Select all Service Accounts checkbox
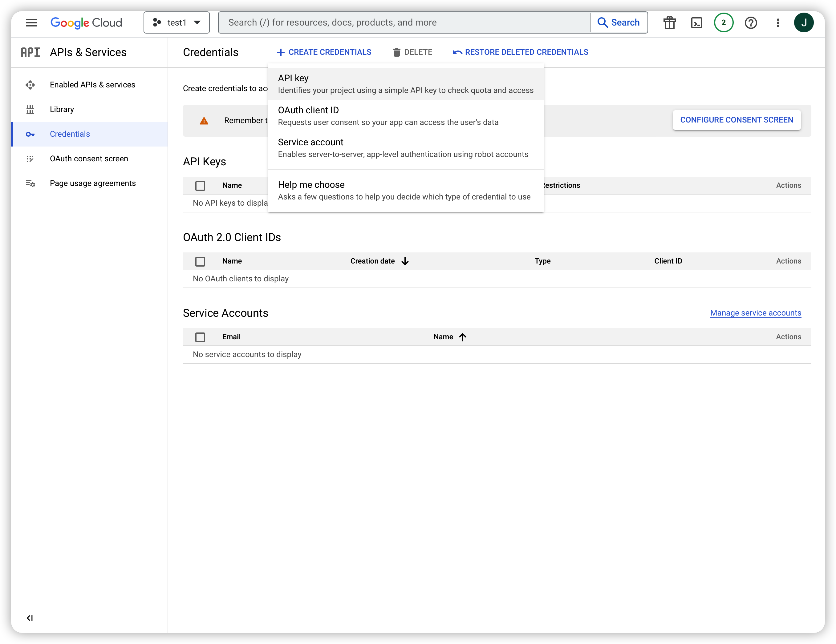 coord(200,337)
